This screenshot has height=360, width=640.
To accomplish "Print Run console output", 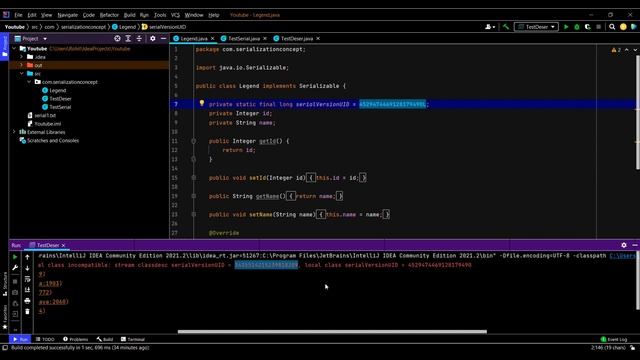I will click(x=27, y=301).
